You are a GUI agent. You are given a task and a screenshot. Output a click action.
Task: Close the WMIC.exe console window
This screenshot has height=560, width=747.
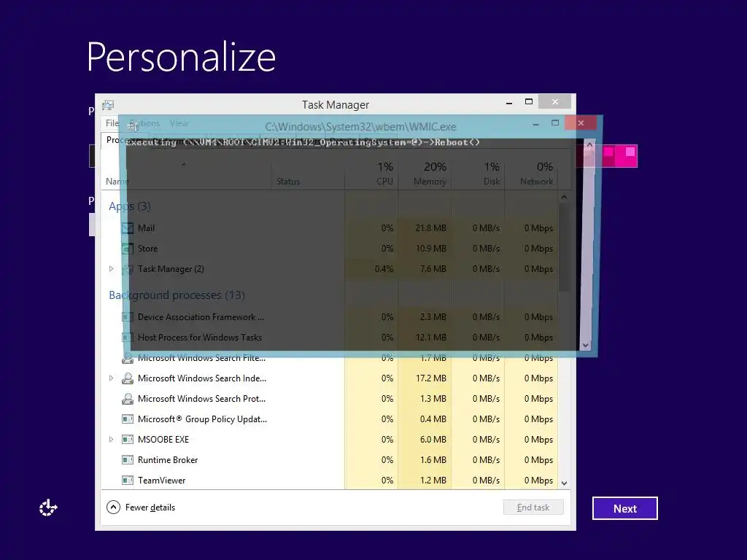[581, 122]
